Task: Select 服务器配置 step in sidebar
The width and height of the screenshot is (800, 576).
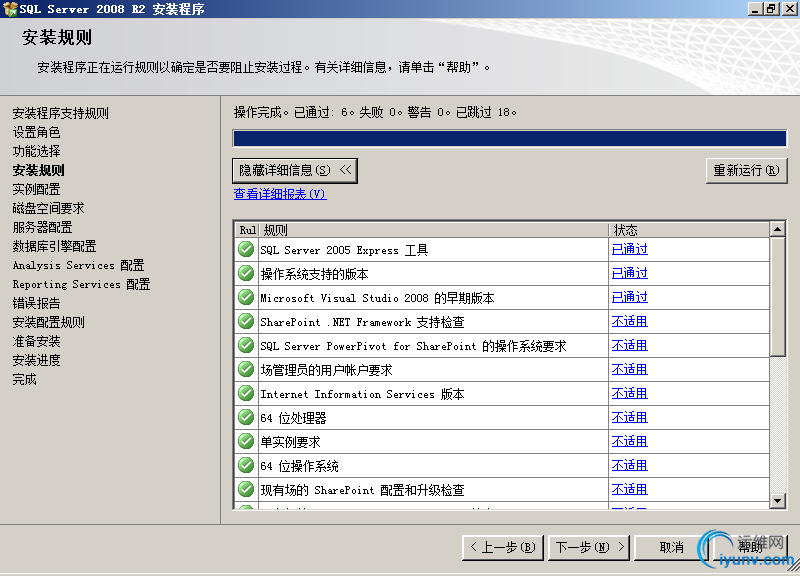Action: coord(42,227)
